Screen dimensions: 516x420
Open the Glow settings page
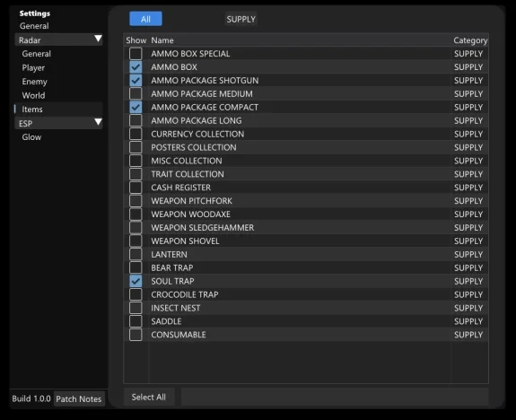pyautogui.click(x=31, y=137)
